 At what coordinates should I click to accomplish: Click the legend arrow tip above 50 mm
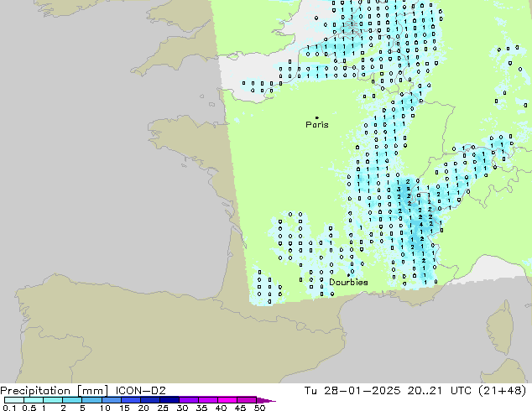pyautogui.click(x=267, y=401)
